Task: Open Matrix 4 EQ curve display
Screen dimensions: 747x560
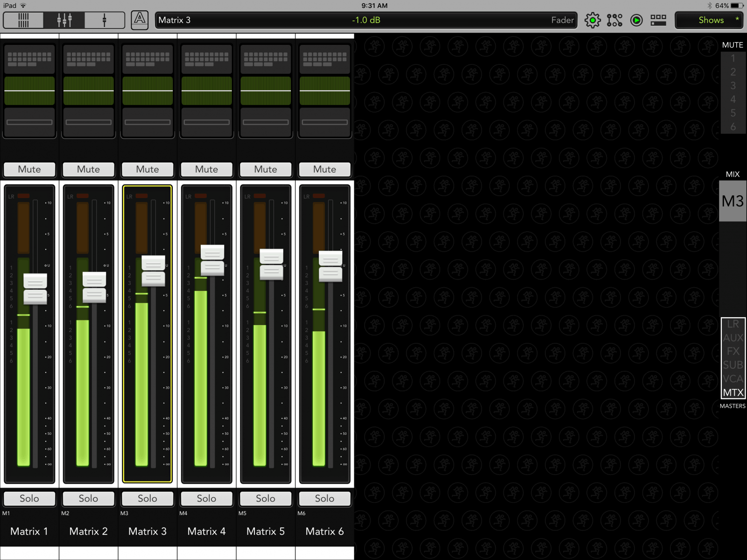Action: tap(206, 91)
